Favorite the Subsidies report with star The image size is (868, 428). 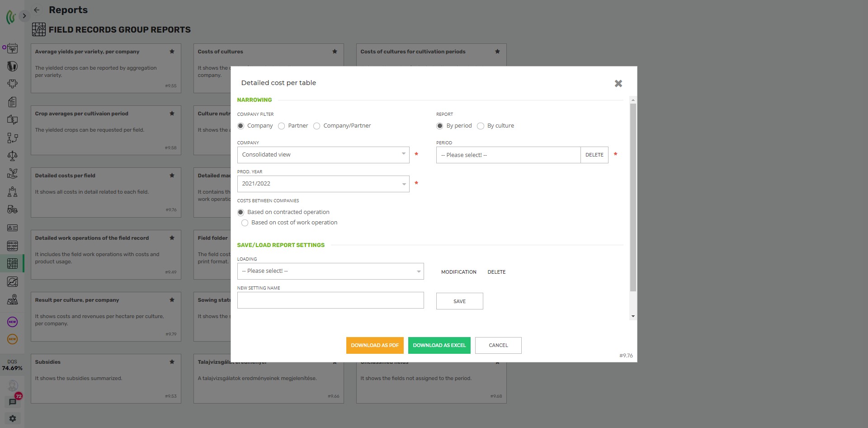coord(172,362)
